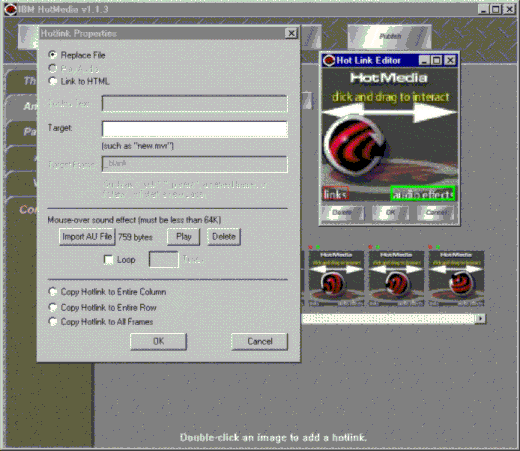
Task: Click the Hot Link Editor window logo icon
Action: [x=329, y=60]
